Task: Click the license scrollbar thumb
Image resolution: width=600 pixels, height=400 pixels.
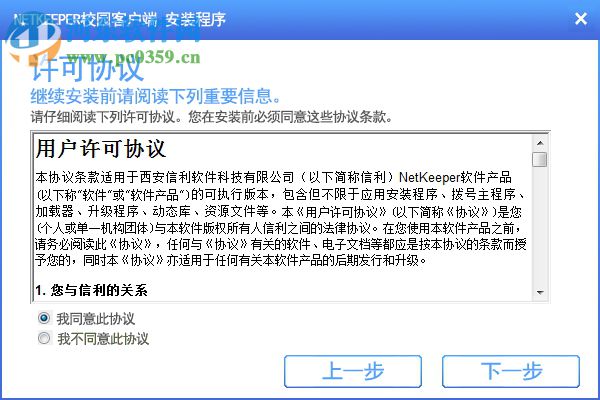Action: (x=540, y=159)
